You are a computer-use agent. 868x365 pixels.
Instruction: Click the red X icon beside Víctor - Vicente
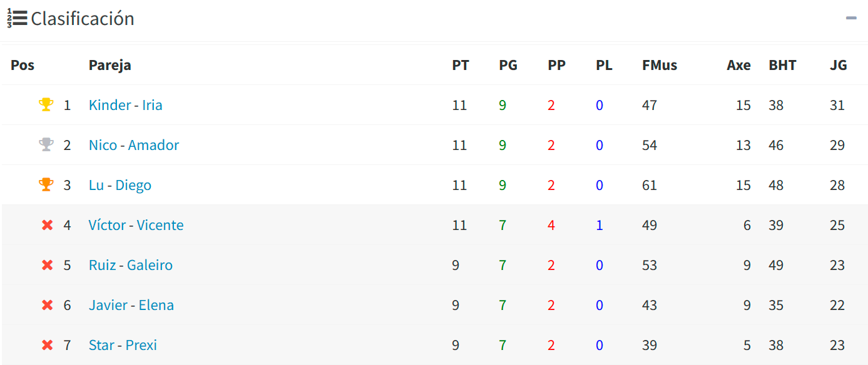point(47,224)
